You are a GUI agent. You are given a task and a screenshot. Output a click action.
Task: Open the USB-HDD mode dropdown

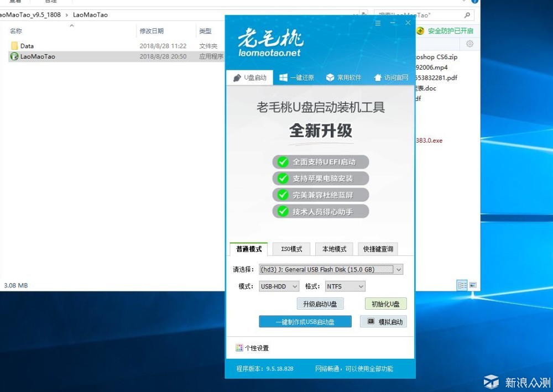point(279,286)
